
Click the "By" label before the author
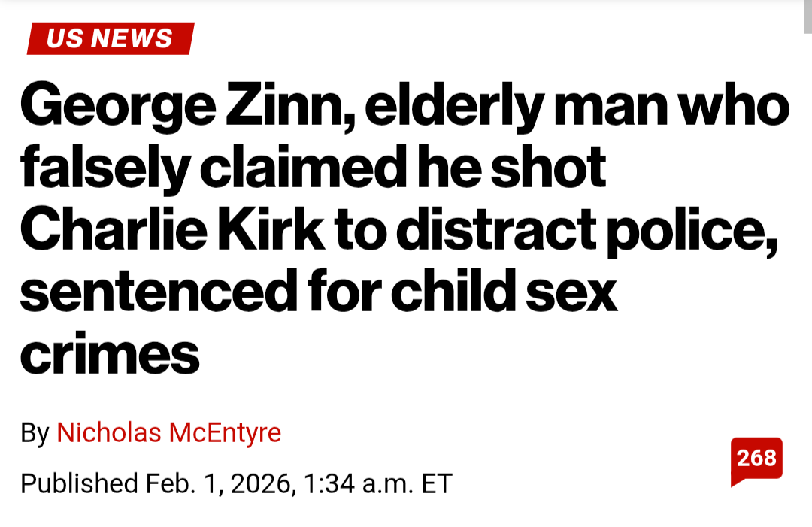[34, 433]
